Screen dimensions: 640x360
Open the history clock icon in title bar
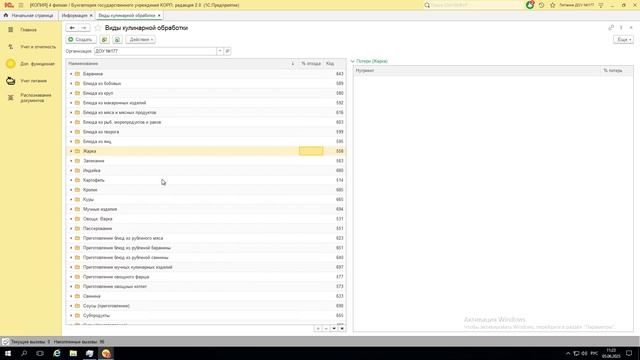click(541, 5)
